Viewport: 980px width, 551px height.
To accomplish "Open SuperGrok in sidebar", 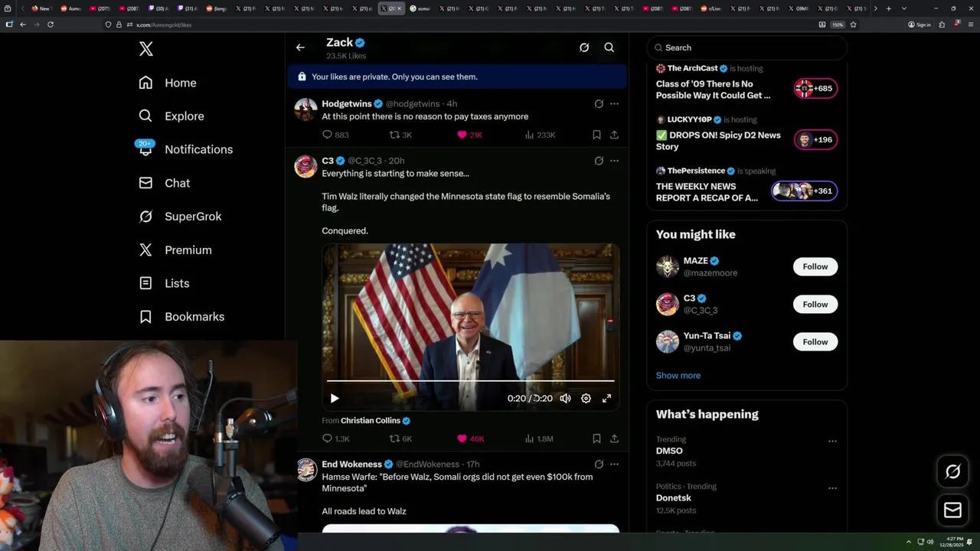I will (180, 217).
